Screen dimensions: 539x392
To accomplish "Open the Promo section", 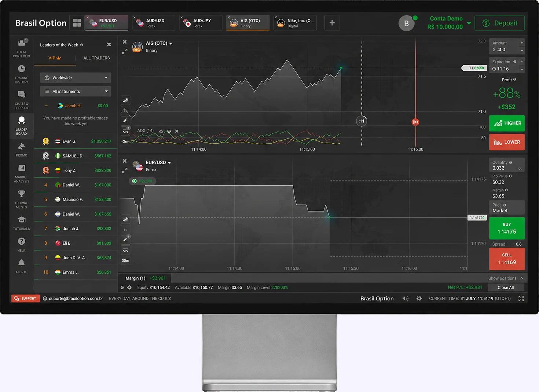I will 22,150.
